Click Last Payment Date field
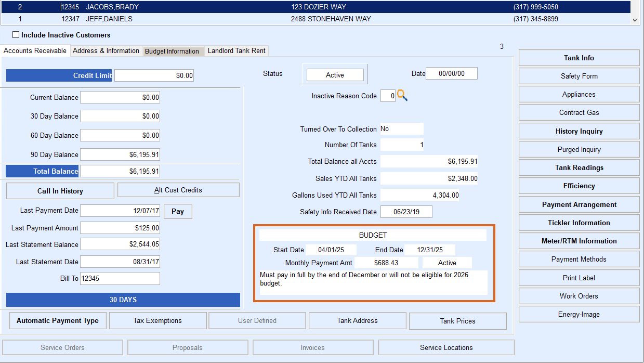This screenshot has width=644, height=363. coord(120,211)
